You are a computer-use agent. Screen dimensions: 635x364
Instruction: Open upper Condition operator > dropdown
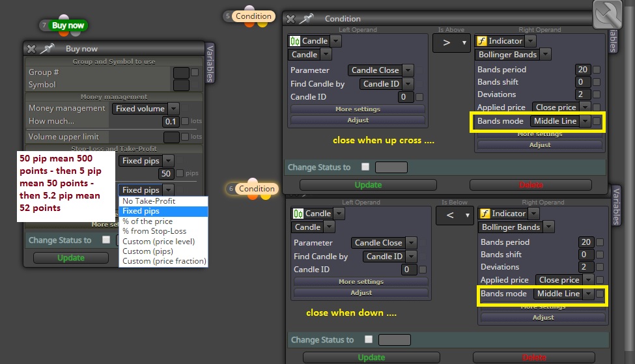451,42
